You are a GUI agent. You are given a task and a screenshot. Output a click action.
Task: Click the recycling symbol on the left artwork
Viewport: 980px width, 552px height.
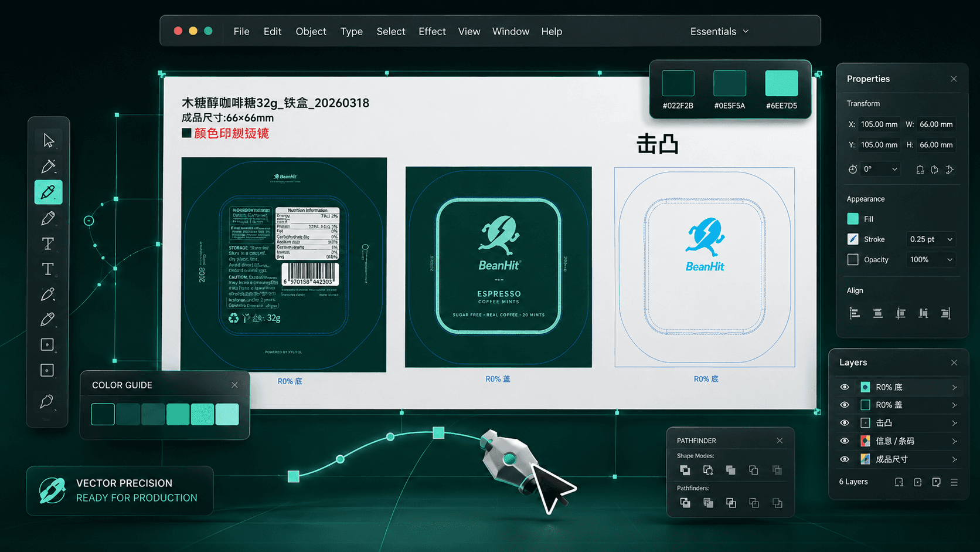tap(233, 318)
